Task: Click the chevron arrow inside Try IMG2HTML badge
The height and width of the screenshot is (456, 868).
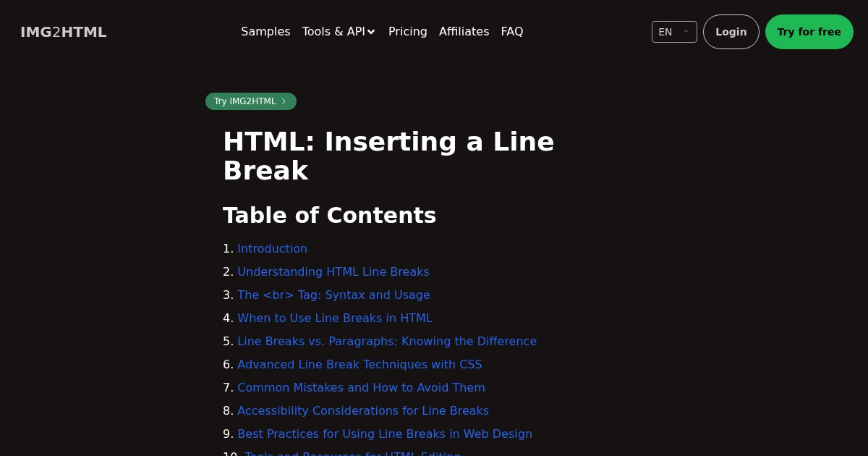Action: click(284, 101)
